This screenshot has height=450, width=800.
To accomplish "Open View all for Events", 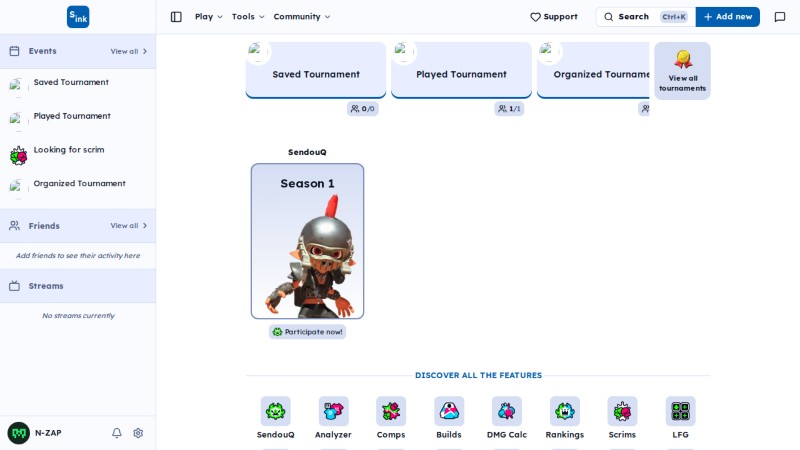I will (x=129, y=51).
